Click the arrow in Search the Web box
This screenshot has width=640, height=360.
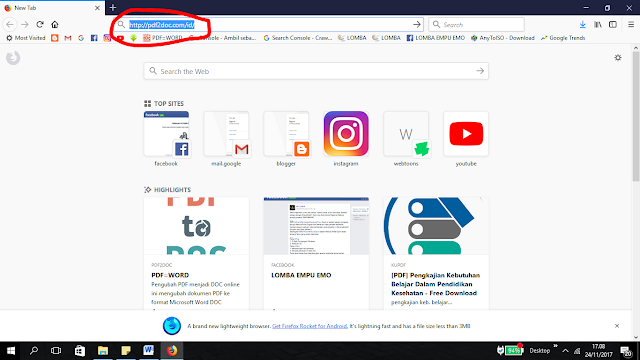point(480,71)
